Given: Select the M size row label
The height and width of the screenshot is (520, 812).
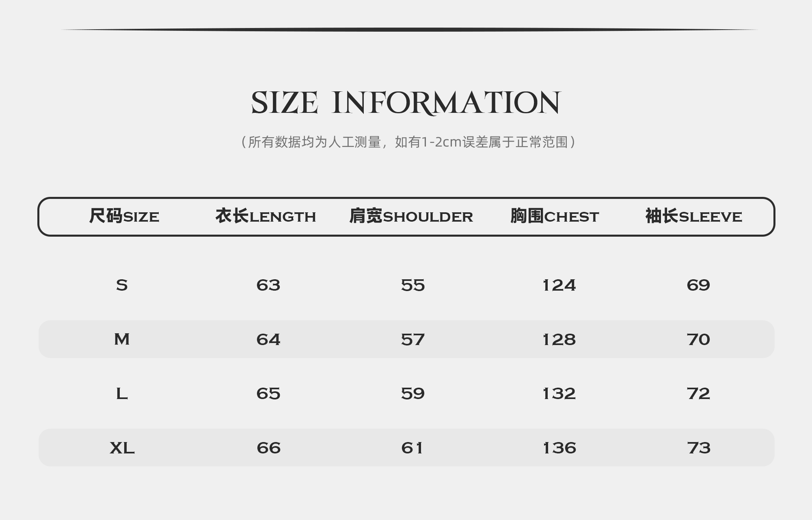Looking at the screenshot, I should click(x=122, y=339).
